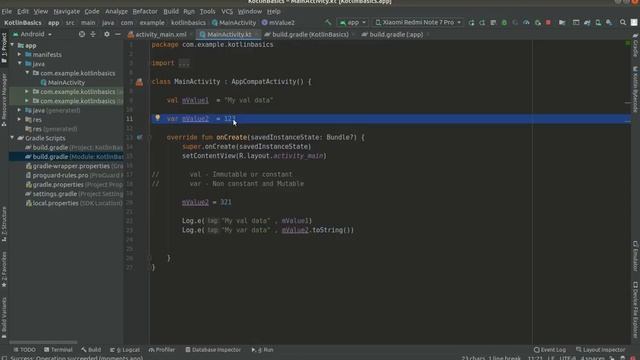This screenshot has width=640, height=360.
Task: Toggle the Build Variants side panel
Action: click(4, 318)
